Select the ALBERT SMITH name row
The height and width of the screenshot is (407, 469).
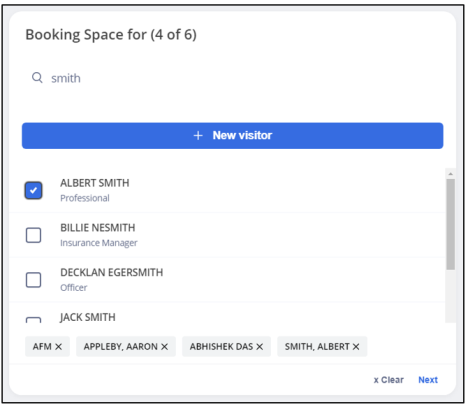click(x=227, y=190)
